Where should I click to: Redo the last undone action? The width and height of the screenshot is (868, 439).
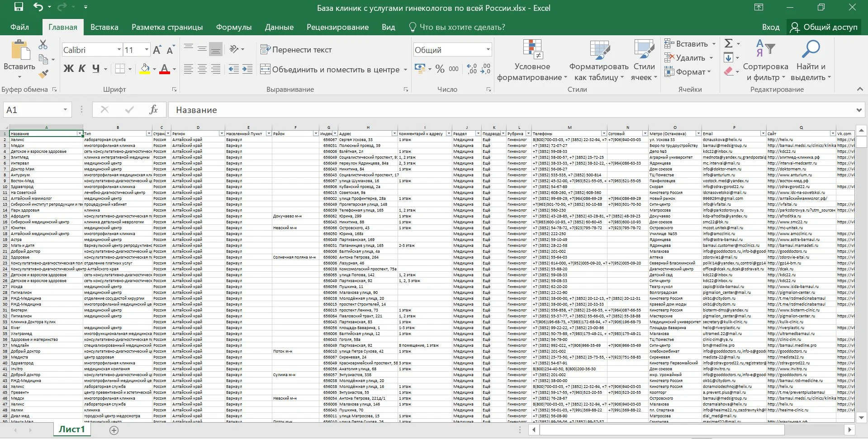[x=62, y=7]
